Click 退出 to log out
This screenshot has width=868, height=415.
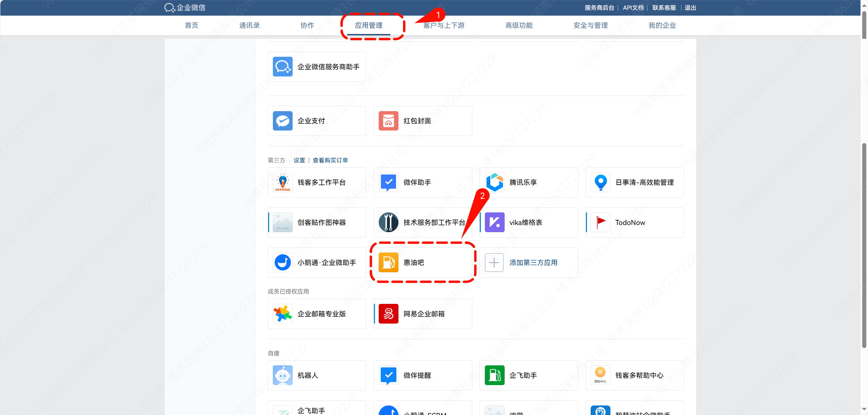(x=690, y=8)
